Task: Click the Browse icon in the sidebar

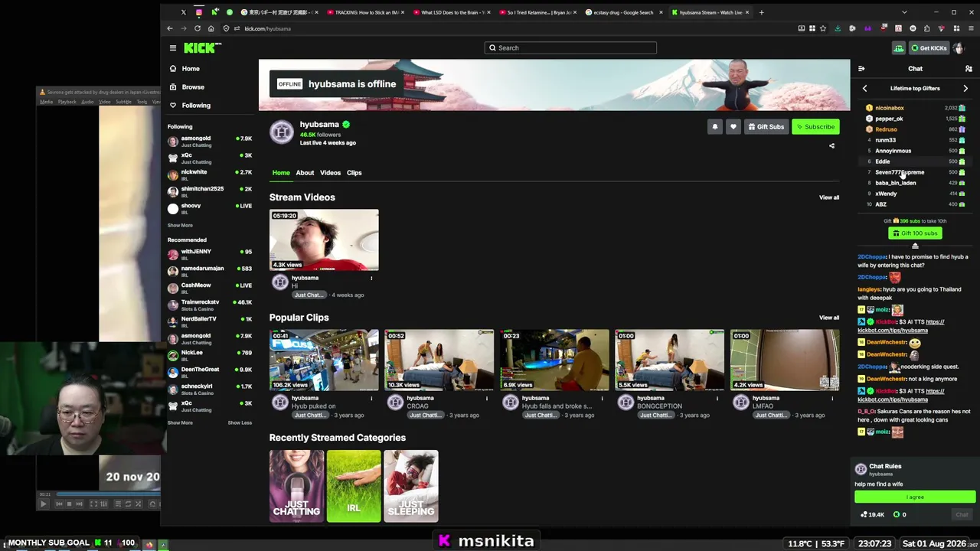Action: pyautogui.click(x=173, y=87)
